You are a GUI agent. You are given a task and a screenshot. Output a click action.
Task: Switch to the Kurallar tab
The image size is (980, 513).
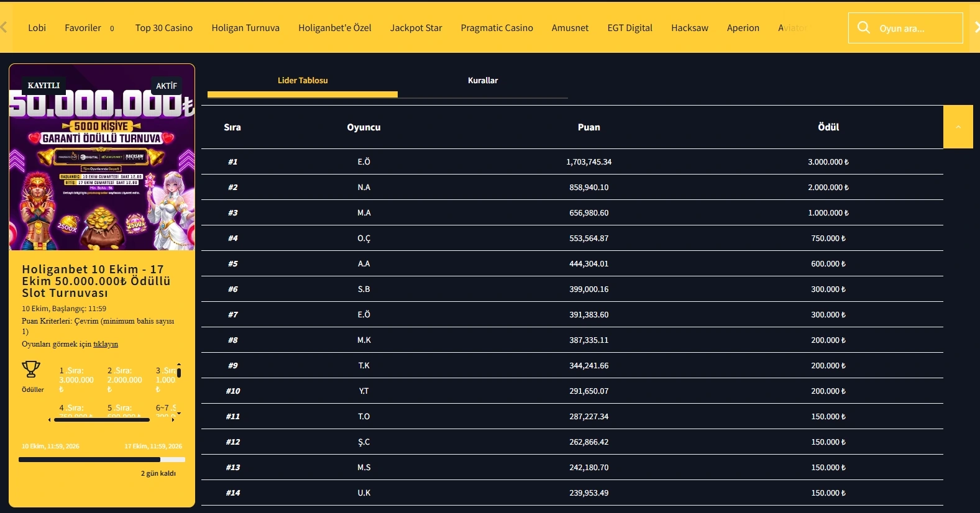[483, 81]
